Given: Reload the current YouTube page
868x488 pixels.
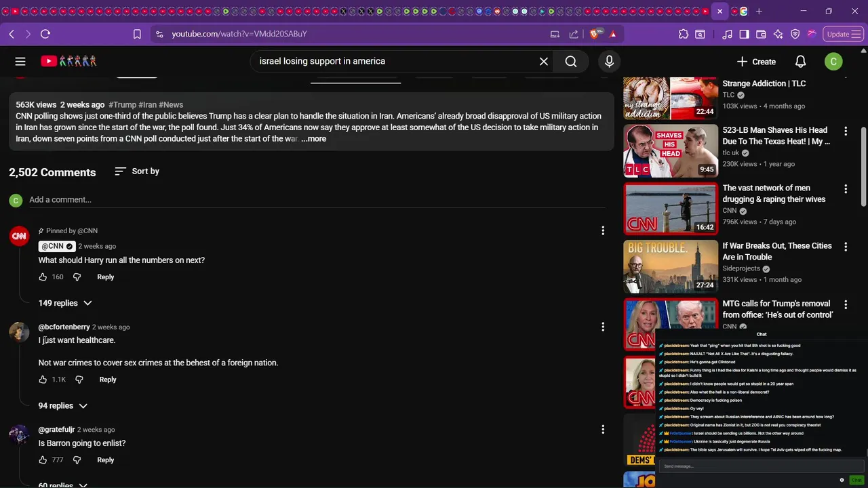Looking at the screenshot, I should tap(45, 34).
